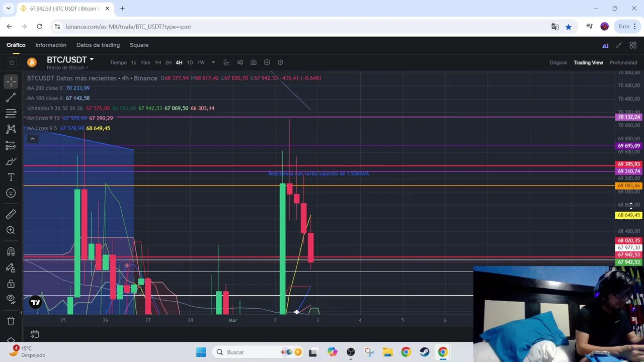Open the Precio de Bitcoin link
The image size is (644, 362).
coord(67,68)
